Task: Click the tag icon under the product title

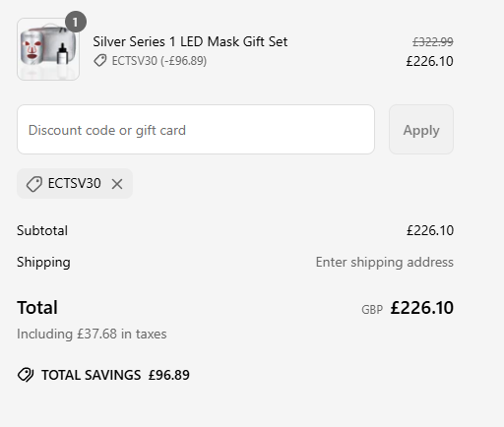Action: 100,61
